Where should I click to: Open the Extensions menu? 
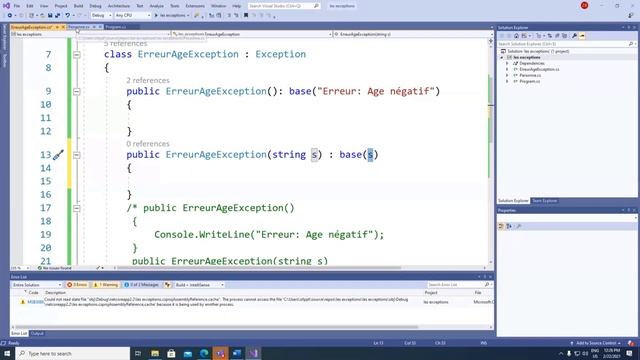click(x=195, y=6)
